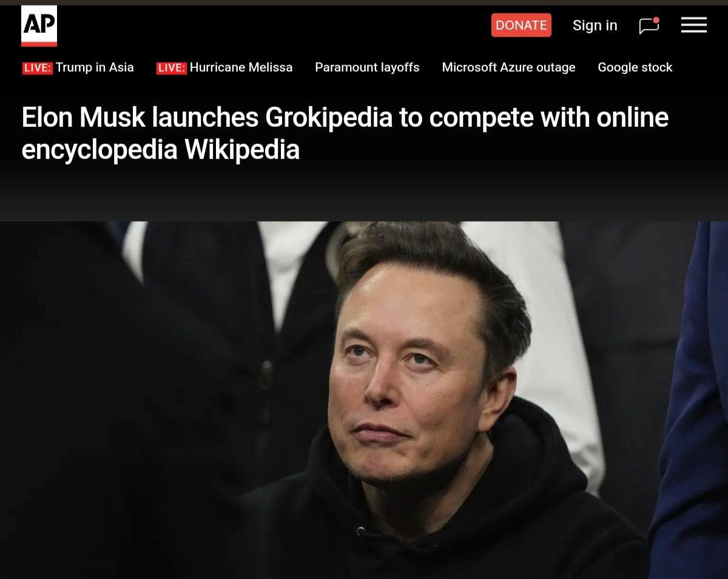Click the Sign in link
The width and height of the screenshot is (728, 579).
point(595,25)
